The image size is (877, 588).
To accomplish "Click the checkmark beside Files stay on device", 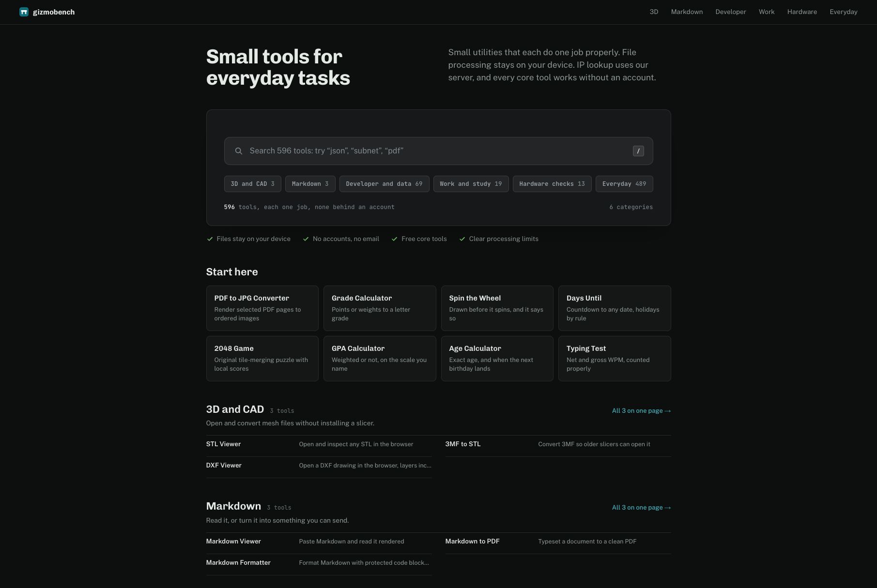I will click(210, 239).
